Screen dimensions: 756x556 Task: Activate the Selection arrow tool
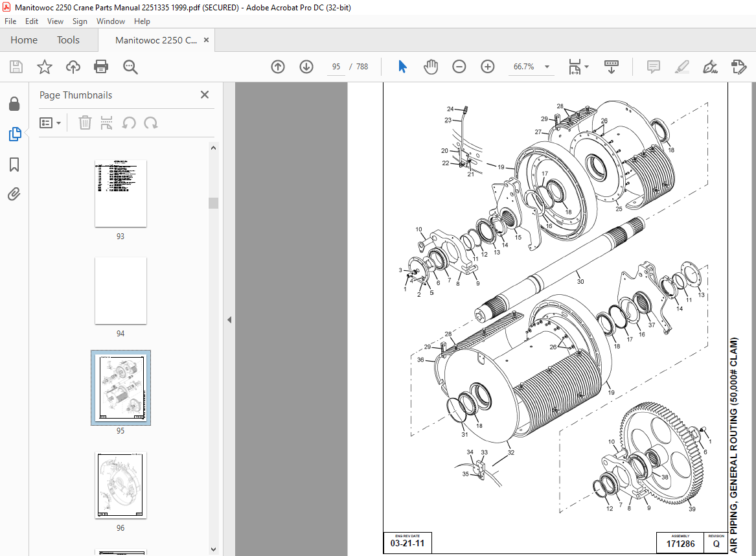[x=402, y=67]
